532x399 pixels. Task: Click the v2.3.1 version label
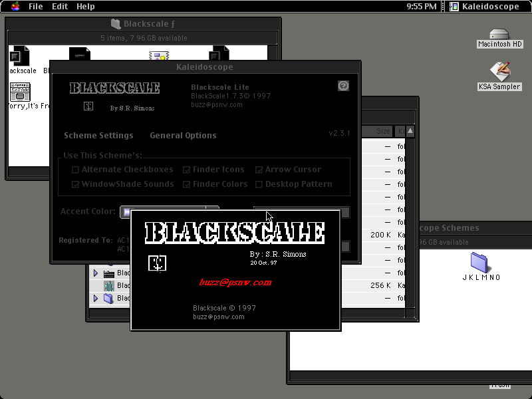[339, 133]
